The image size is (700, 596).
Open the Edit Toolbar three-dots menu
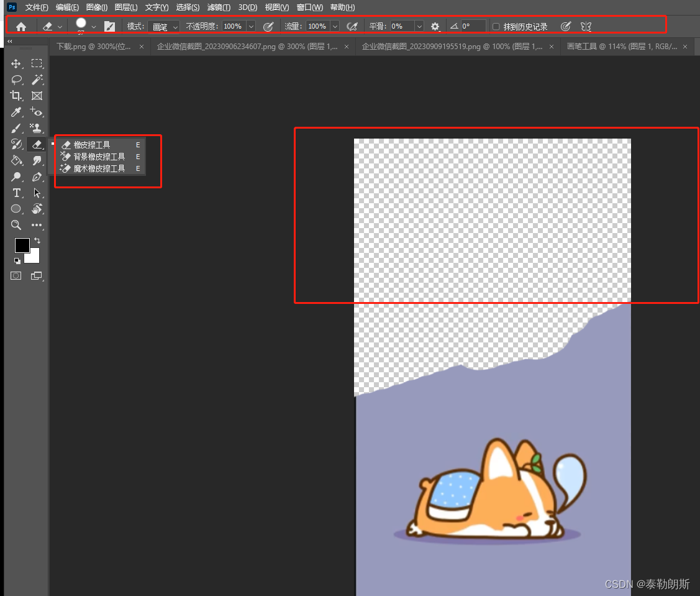37,225
